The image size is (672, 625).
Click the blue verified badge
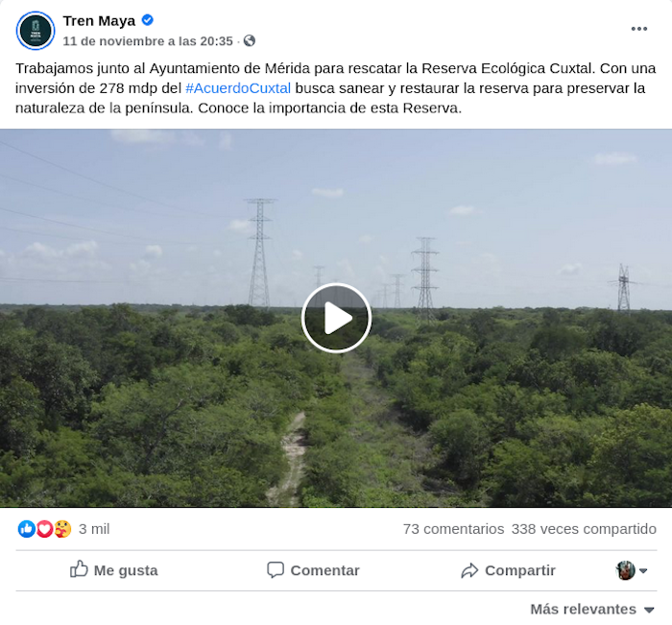click(x=148, y=20)
